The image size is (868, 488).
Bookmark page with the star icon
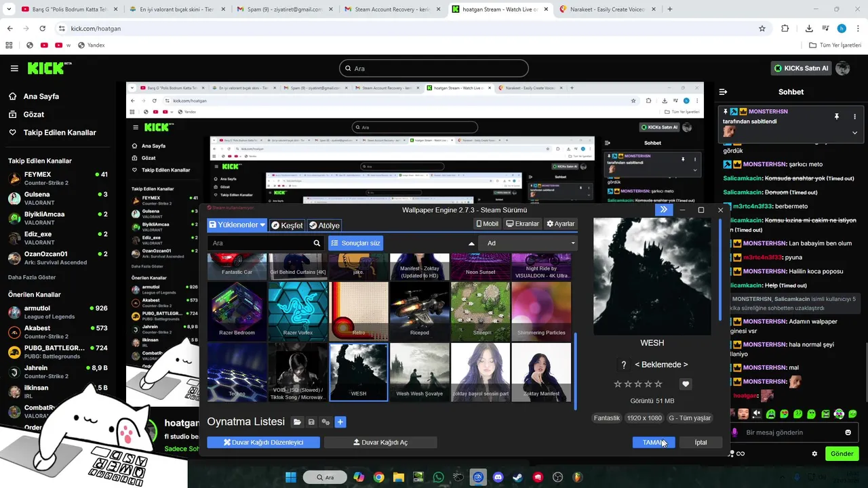point(762,28)
